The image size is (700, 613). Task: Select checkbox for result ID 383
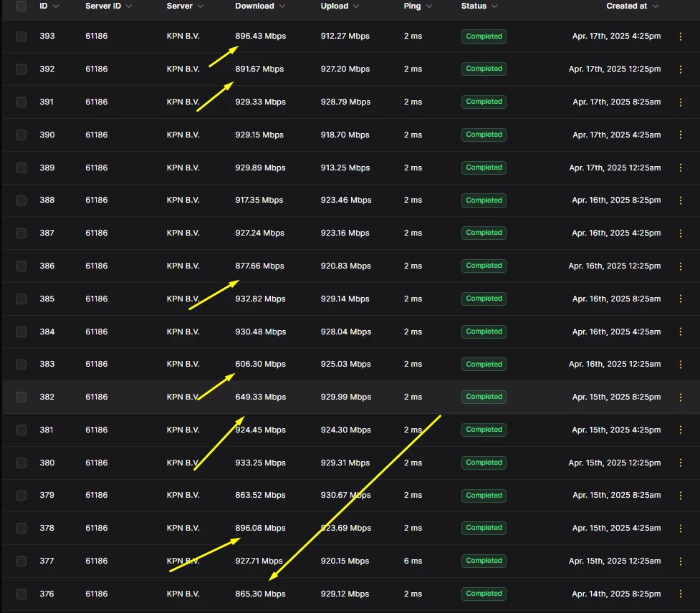(21, 364)
